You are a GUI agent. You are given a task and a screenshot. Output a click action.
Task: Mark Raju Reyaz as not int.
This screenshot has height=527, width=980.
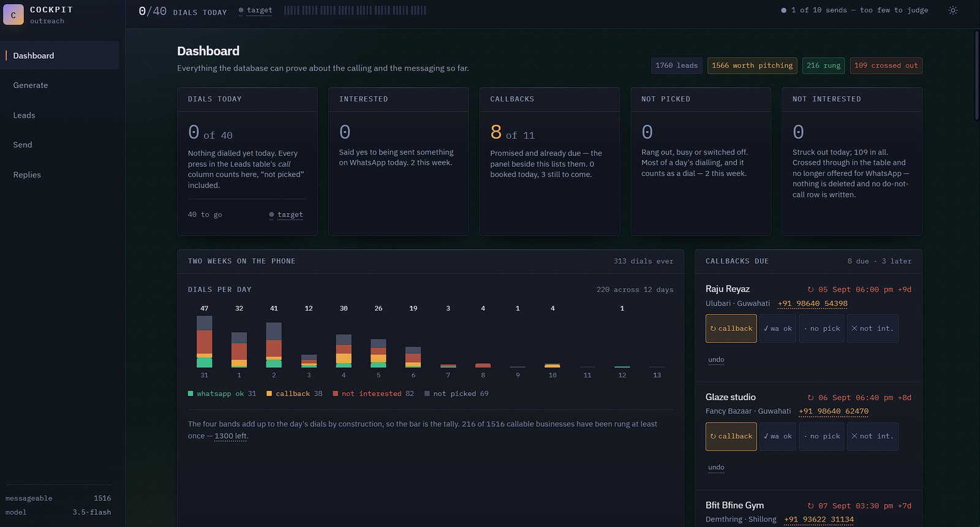873,328
